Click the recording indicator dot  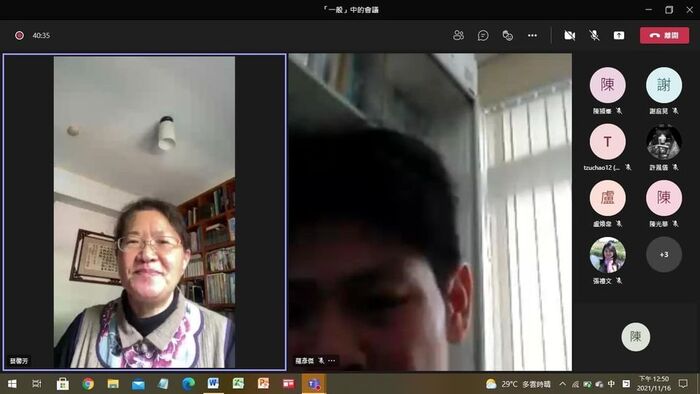[x=19, y=35]
